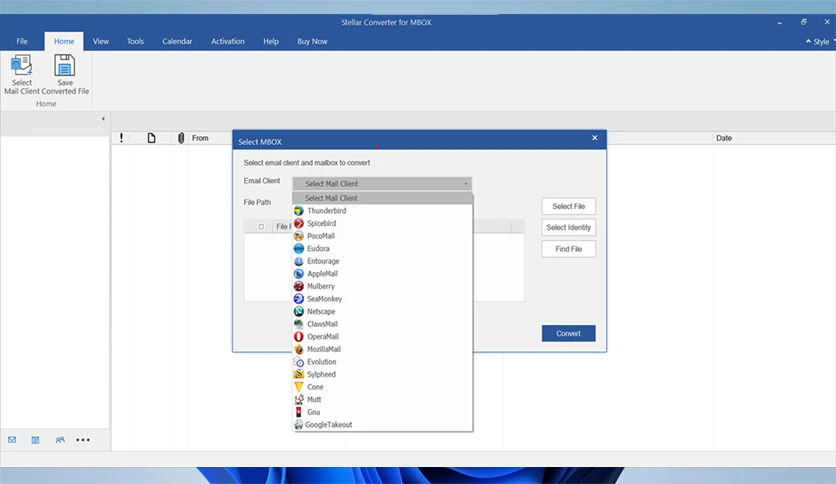Open the Calendar ribbon tab
The height and width of the screenshot is (484, 836).
tap(177, 41)
